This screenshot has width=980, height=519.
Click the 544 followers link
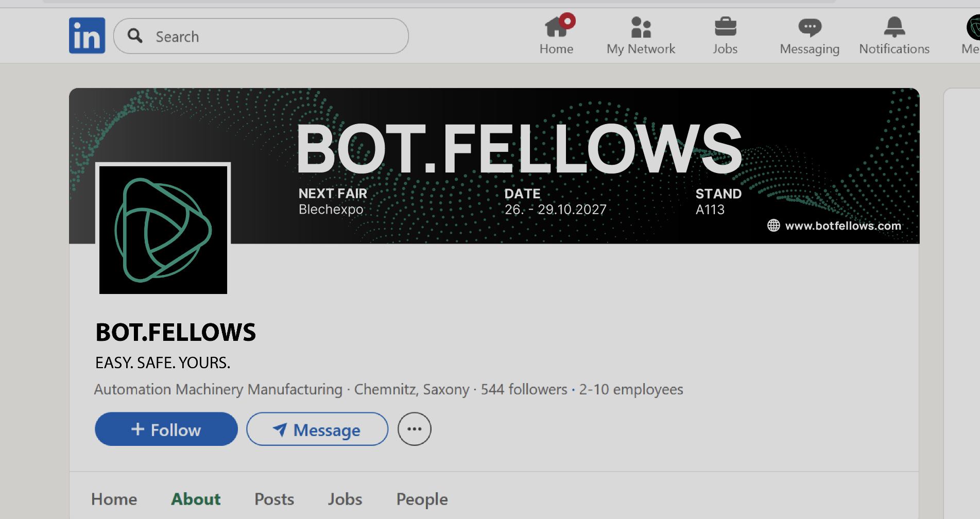click(x=523, y=390)
